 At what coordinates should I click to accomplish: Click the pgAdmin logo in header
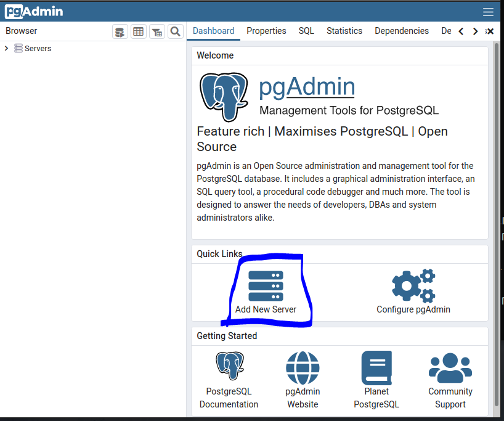[x=34, y=12]
